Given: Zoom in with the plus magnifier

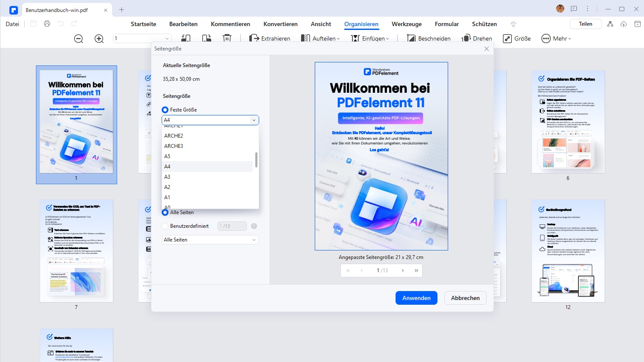Looking at the screenshot, I should pos(99,38).
